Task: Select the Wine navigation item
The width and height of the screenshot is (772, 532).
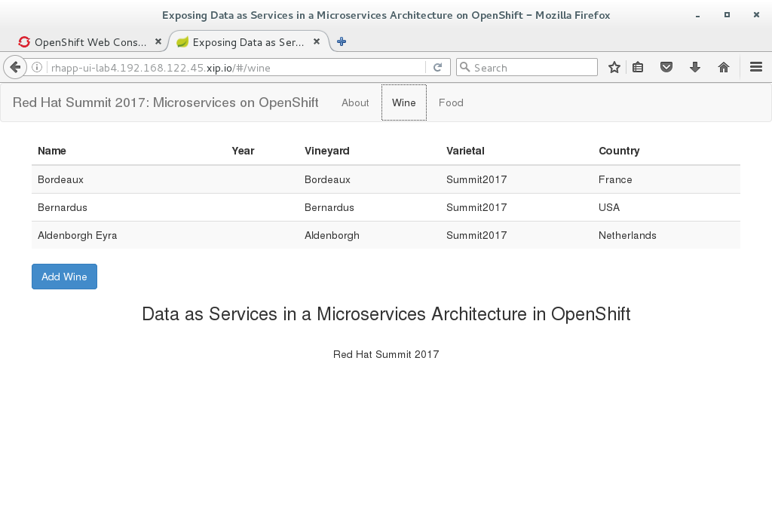Action: 404,102
